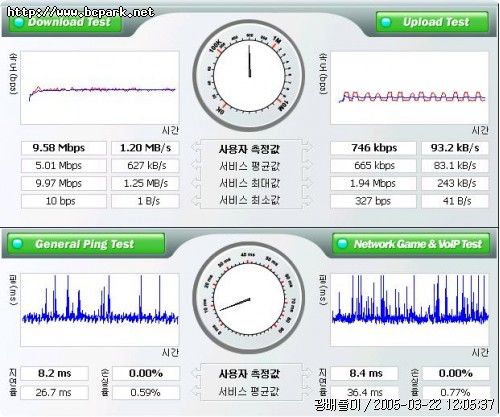500x417 pixels.
Task: Click the cyan light on General Ping Test
Action: click(x=17, y=244)
